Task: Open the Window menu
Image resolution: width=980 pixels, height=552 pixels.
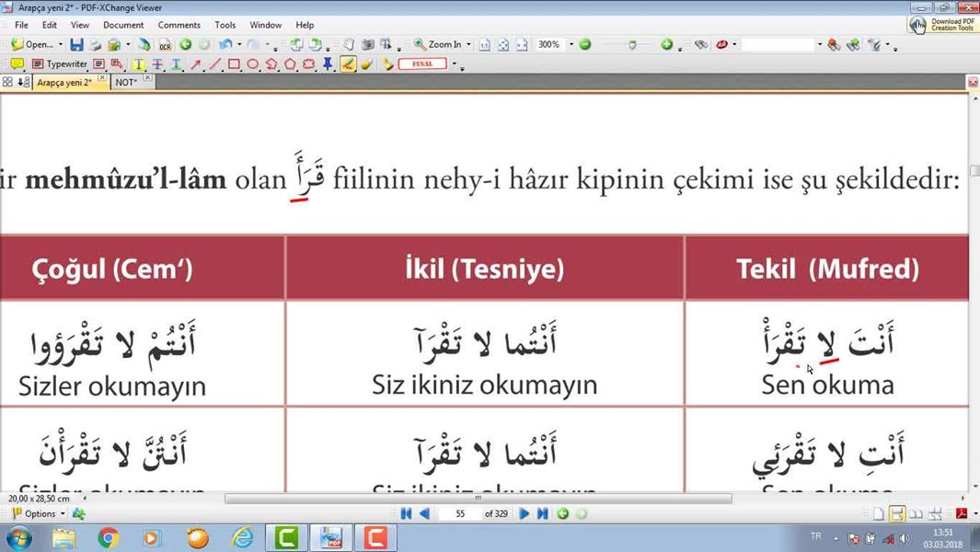Action: tap(266, 25)
